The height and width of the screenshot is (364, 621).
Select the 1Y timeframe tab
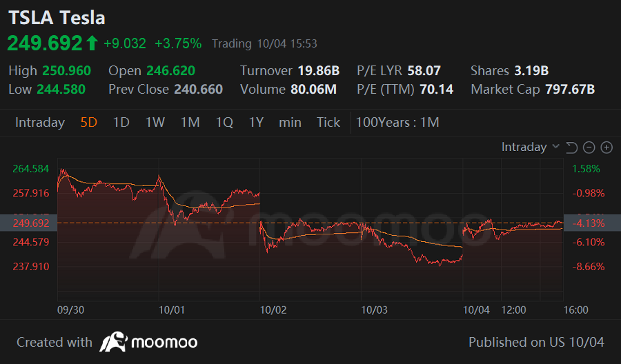click(256, 122)
